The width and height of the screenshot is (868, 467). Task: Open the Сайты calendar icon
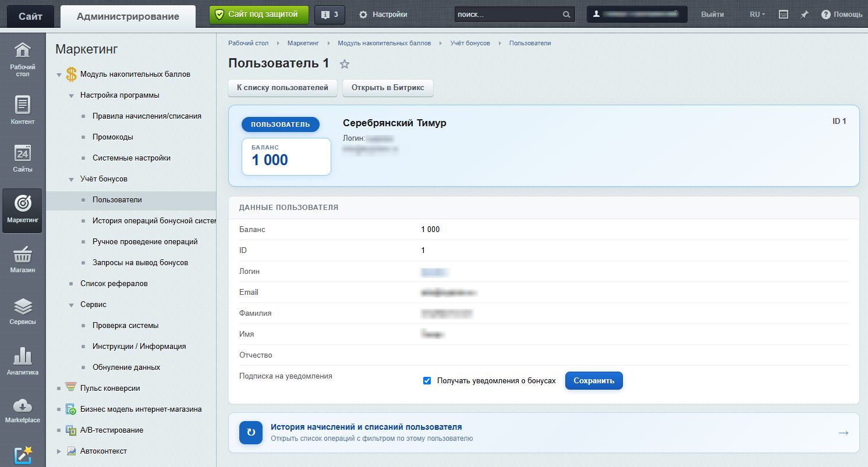pos(22,158)
